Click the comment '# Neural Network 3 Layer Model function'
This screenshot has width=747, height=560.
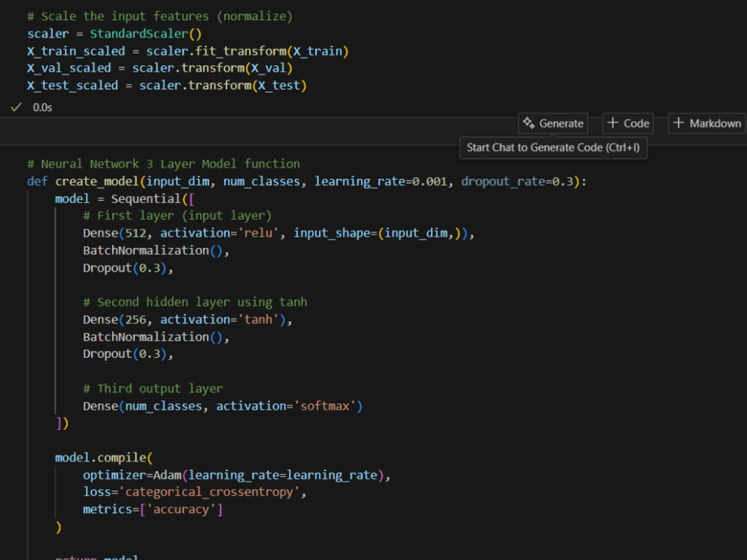164,164
